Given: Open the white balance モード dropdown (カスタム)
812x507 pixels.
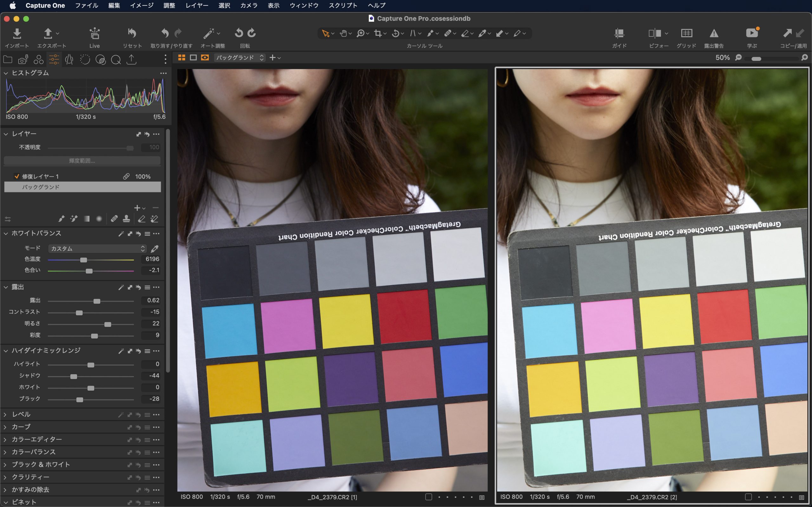Looking at the screenshot, I should point(97,249).
